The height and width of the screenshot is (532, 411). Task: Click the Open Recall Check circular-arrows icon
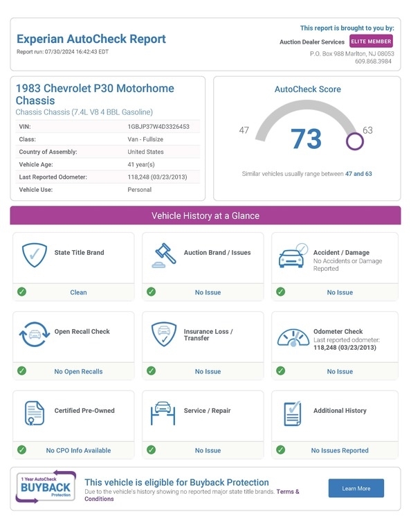coord(34,334)
